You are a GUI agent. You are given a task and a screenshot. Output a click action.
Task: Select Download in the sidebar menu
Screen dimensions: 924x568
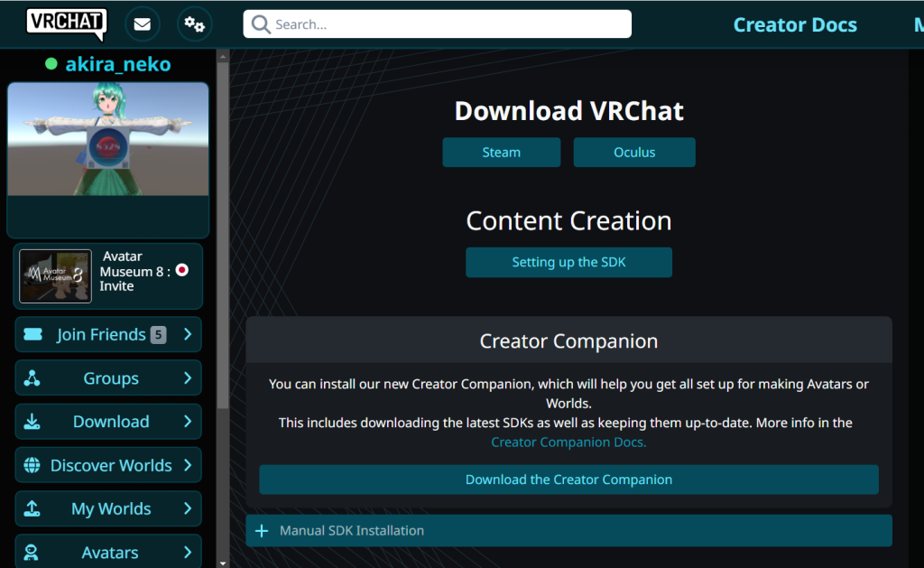tap(108, 422)
